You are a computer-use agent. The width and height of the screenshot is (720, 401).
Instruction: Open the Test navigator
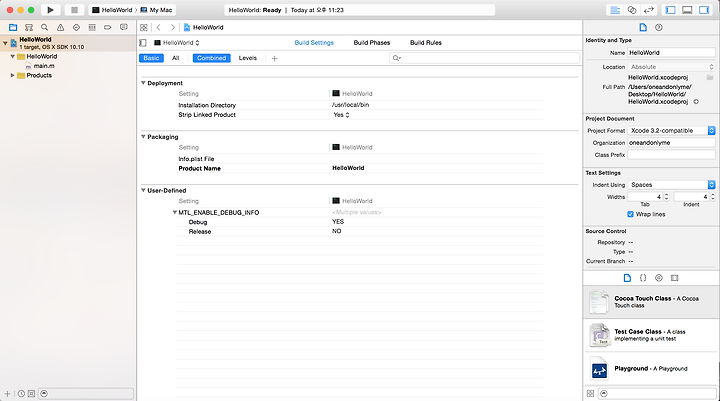pos(76,28)
